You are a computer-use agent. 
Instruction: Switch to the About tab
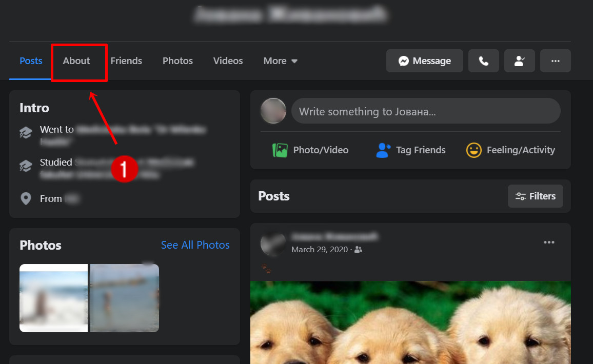pyautogui.click(x=76, y=61)
